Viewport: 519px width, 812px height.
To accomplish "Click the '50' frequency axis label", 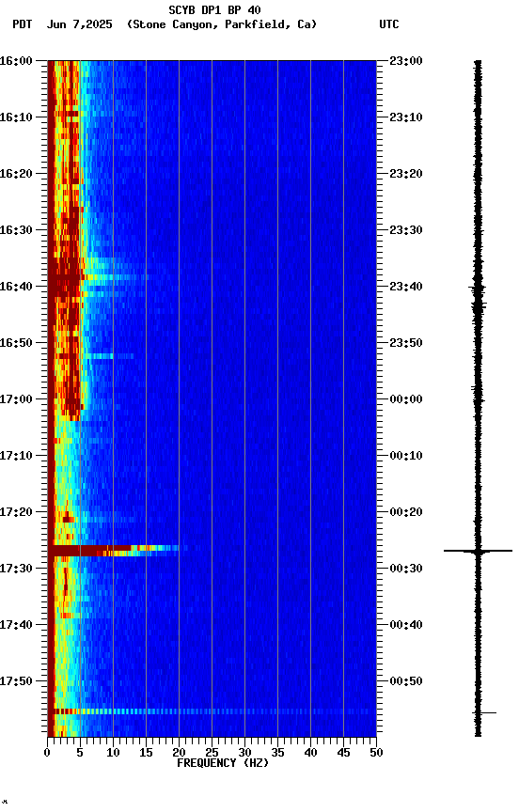I will click(x=377, y=754).
